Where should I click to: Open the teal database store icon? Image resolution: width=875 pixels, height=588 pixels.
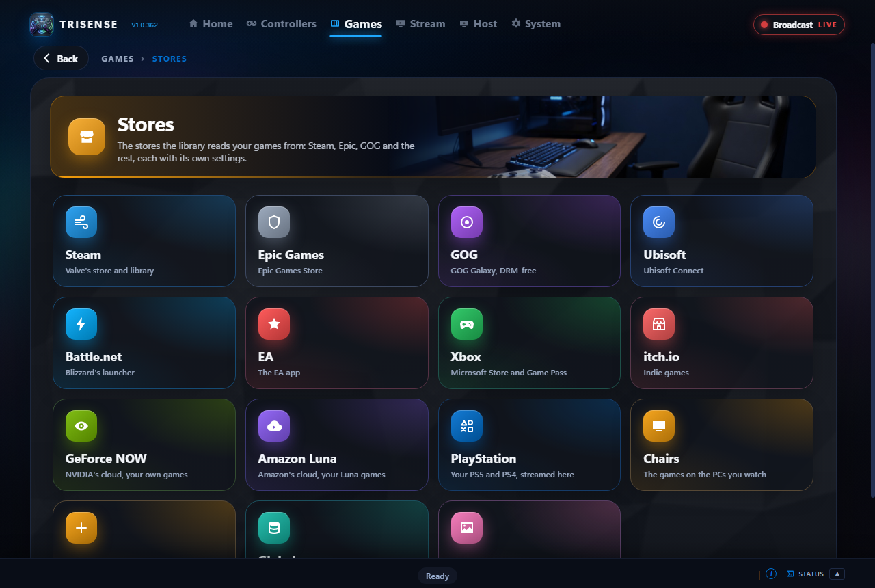(x=274, y=528)
